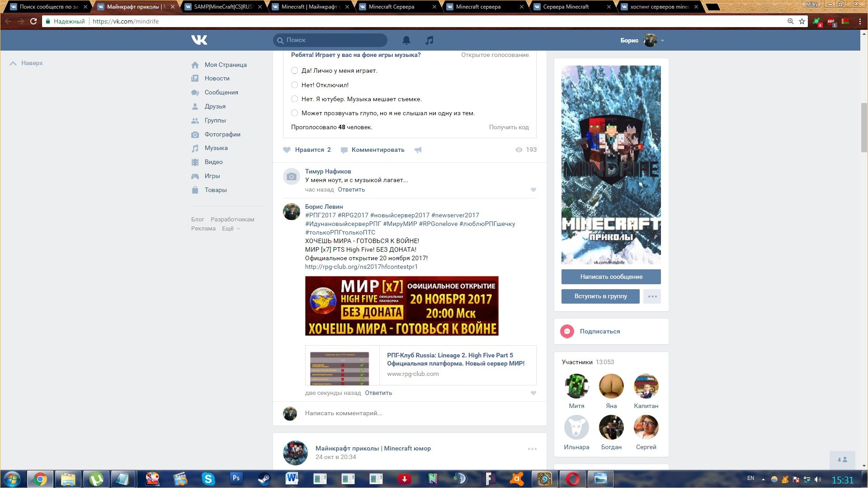Click the heart next to Нравится
Screen dimensions: 868x488
pos(287,150)
